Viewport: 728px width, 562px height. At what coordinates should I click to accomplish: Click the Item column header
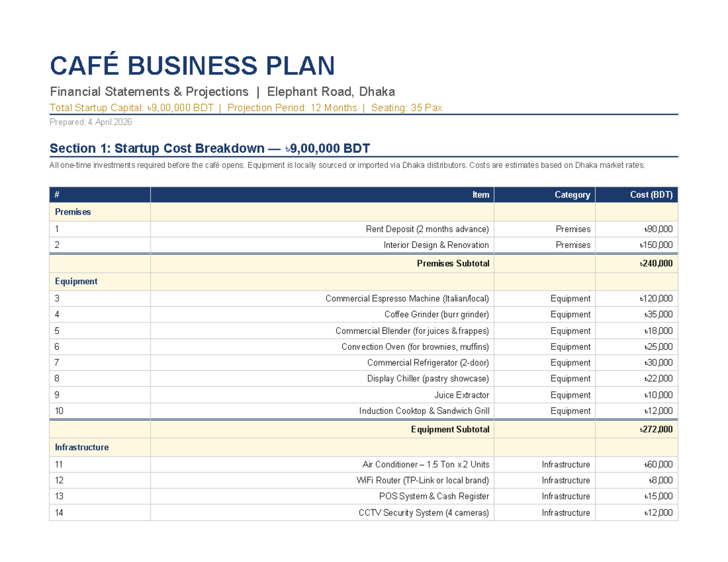322,195
